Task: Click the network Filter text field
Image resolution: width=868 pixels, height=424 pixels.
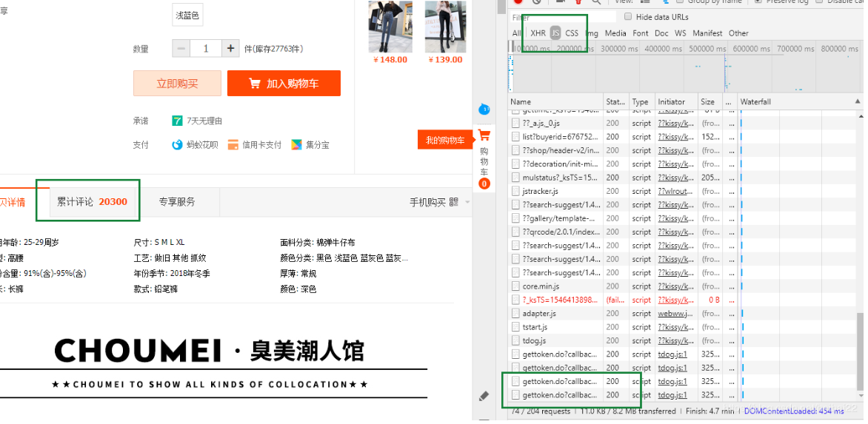Action: (563, 17)
